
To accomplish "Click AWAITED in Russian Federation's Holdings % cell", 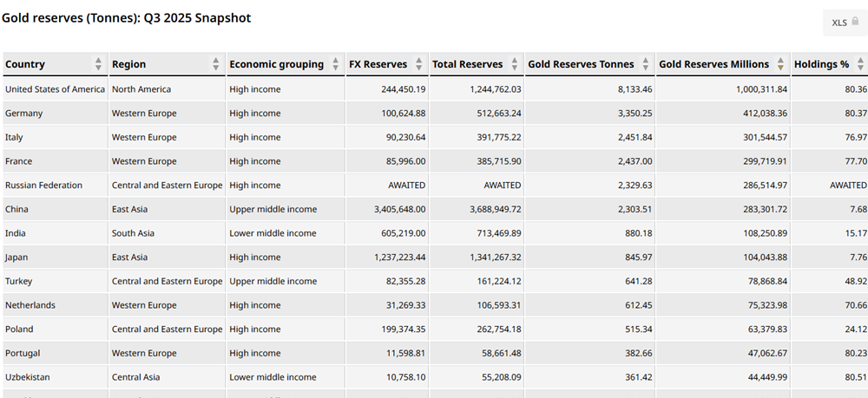I will pos(848,186).
